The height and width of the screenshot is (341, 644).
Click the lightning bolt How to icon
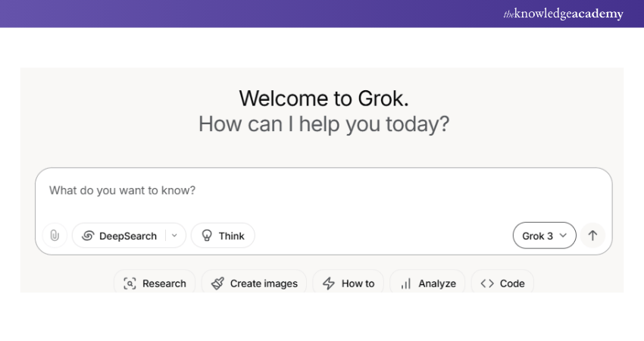pos(329,283)
